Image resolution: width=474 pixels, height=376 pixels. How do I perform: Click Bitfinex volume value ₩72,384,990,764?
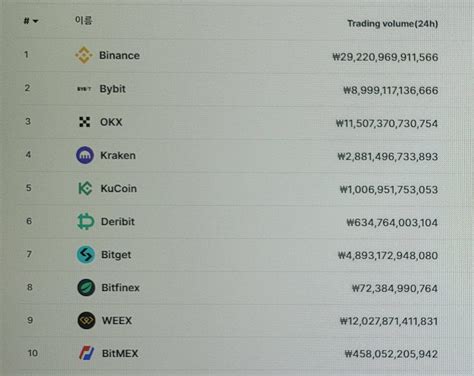tap(395, 288)
